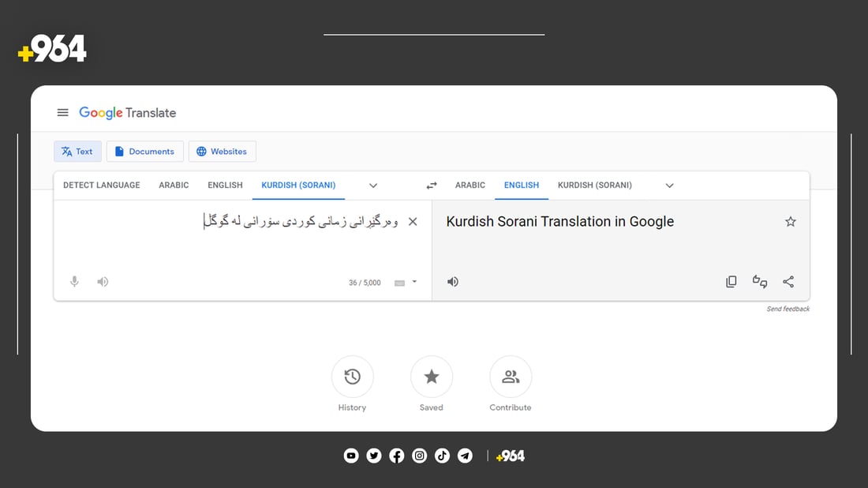Expand the source language dropdown
The width and height of the screenshot is (868, 488).
tap(372, 185)
